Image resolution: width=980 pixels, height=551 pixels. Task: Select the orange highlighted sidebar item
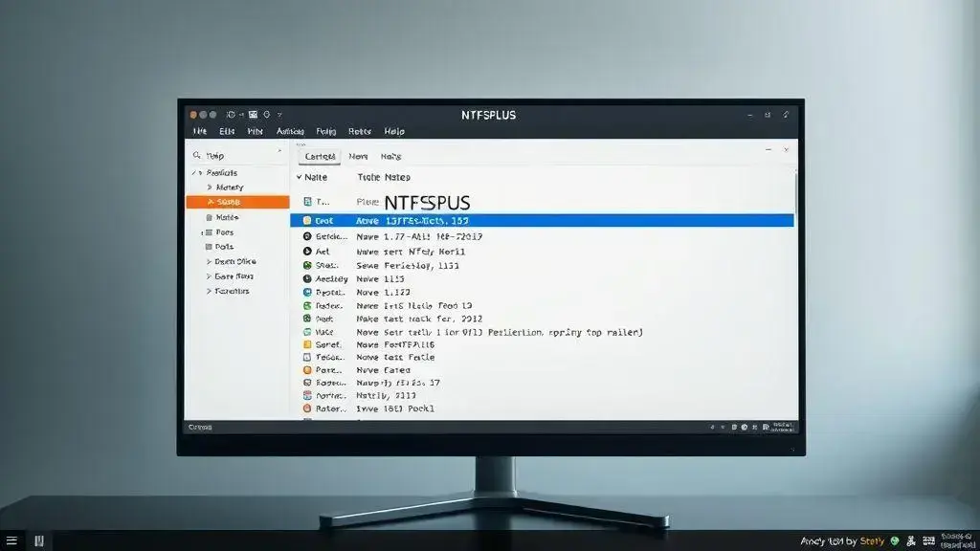click(x=237, y=202)
